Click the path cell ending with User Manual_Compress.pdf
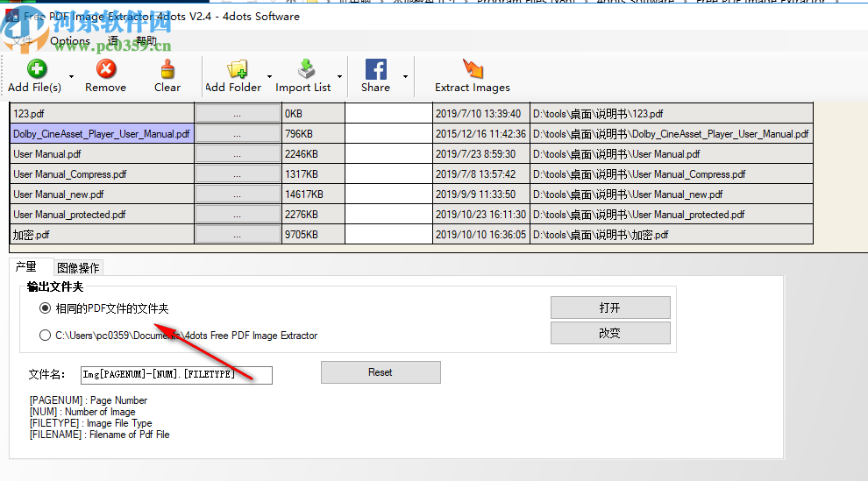The width and height of the screenshot is (868, 481). pos(672,174)
